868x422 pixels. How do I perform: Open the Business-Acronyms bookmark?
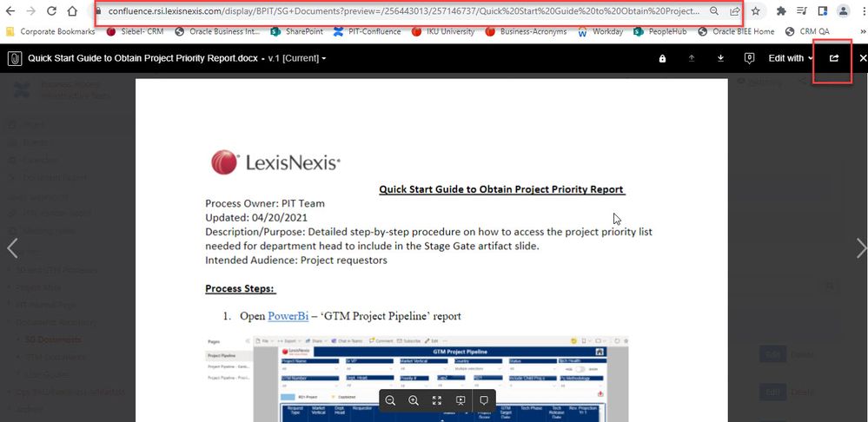[526, 31]
